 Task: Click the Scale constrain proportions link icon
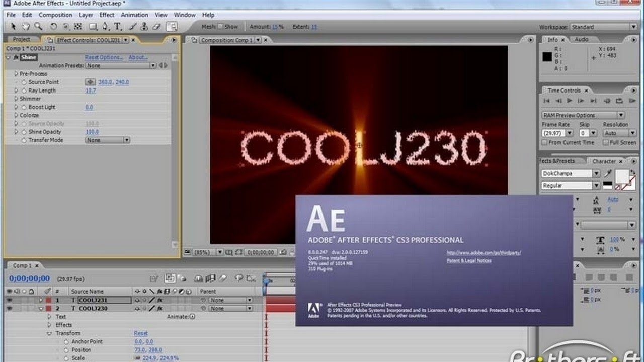click(x=137, y=358)
